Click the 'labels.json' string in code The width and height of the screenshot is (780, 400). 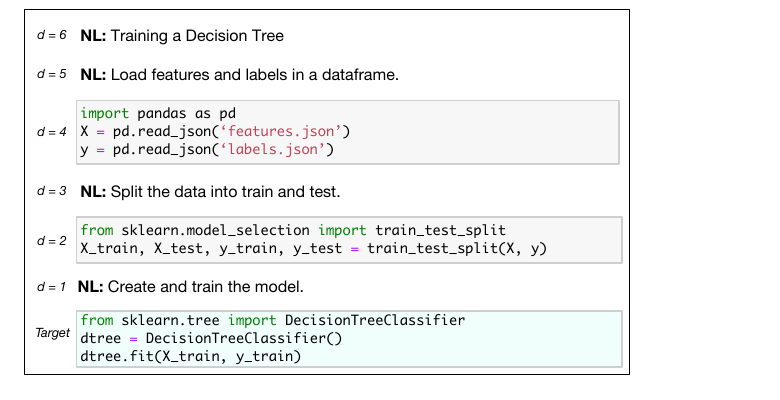click(273, 149)
